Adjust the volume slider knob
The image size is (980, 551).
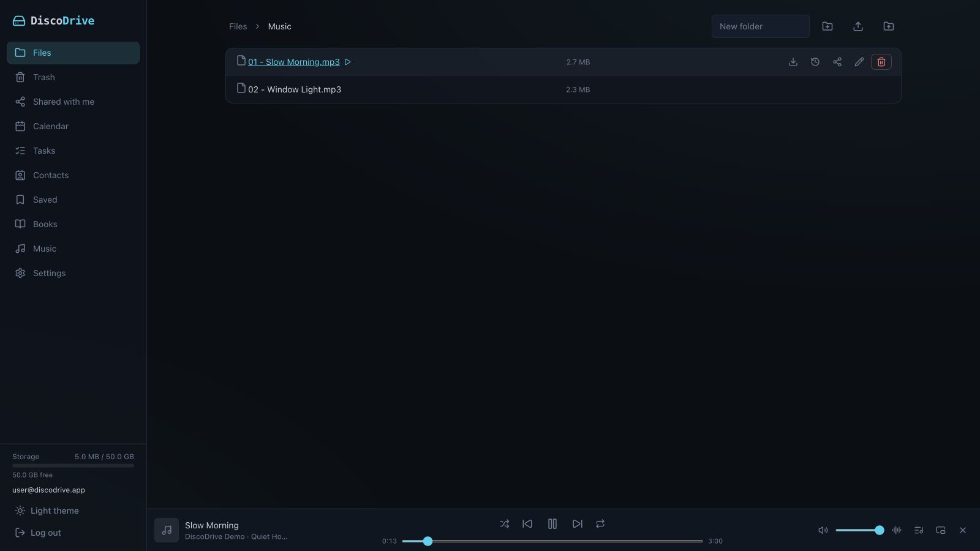pyautogui.click(x=880, y=530)
